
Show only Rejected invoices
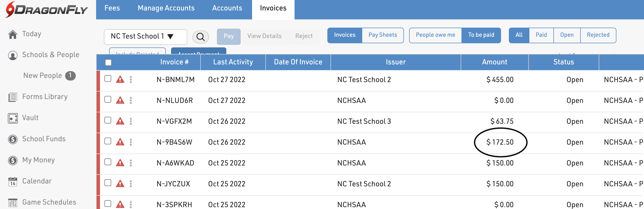598,35
